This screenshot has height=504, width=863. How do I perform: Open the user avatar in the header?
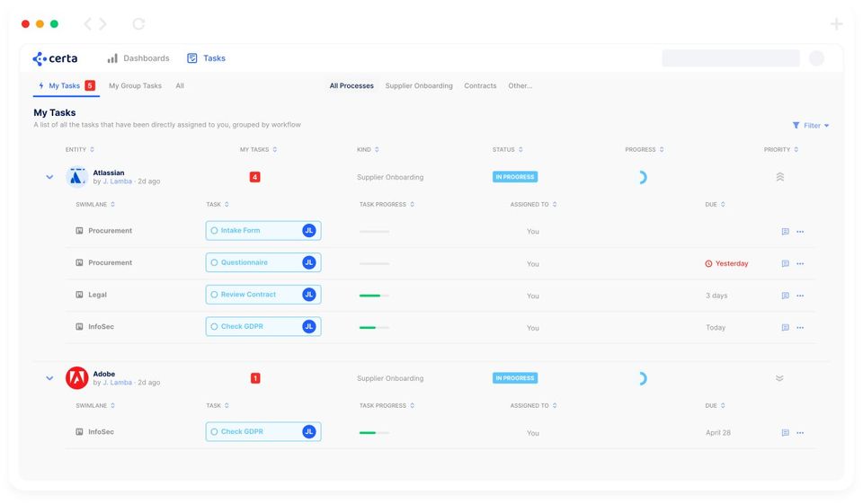[817, 57]
